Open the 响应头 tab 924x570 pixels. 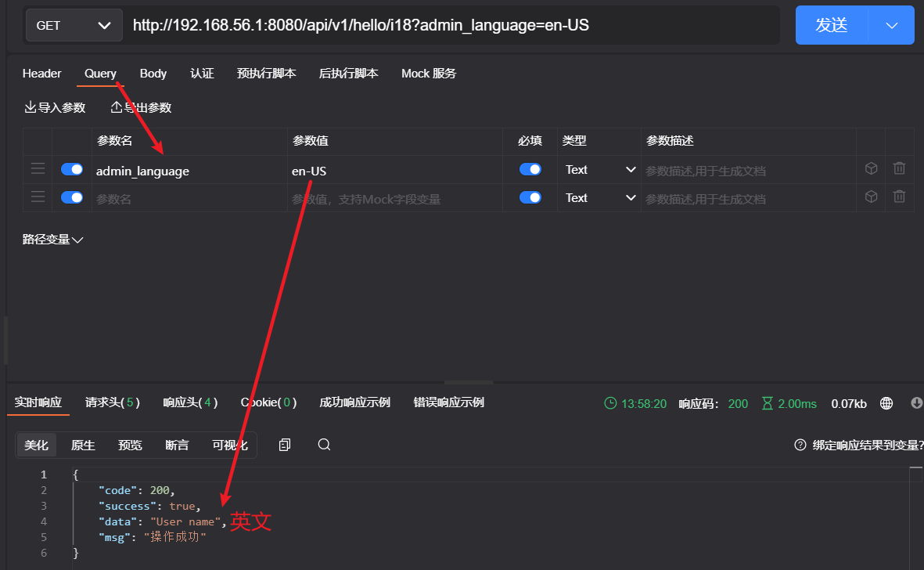tap(190, 402)
